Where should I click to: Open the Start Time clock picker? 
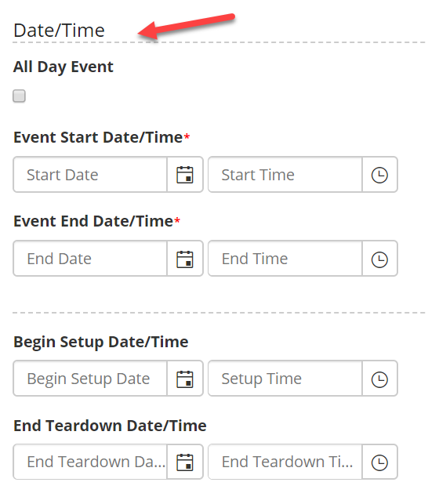[x=379, y=175]
